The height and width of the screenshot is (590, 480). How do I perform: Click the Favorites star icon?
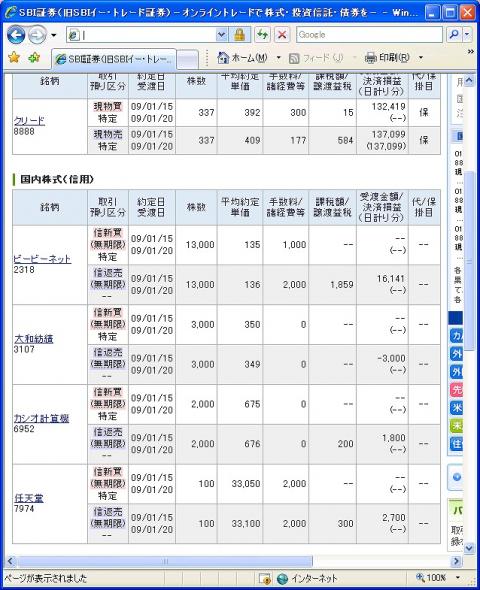pos(14,58)
